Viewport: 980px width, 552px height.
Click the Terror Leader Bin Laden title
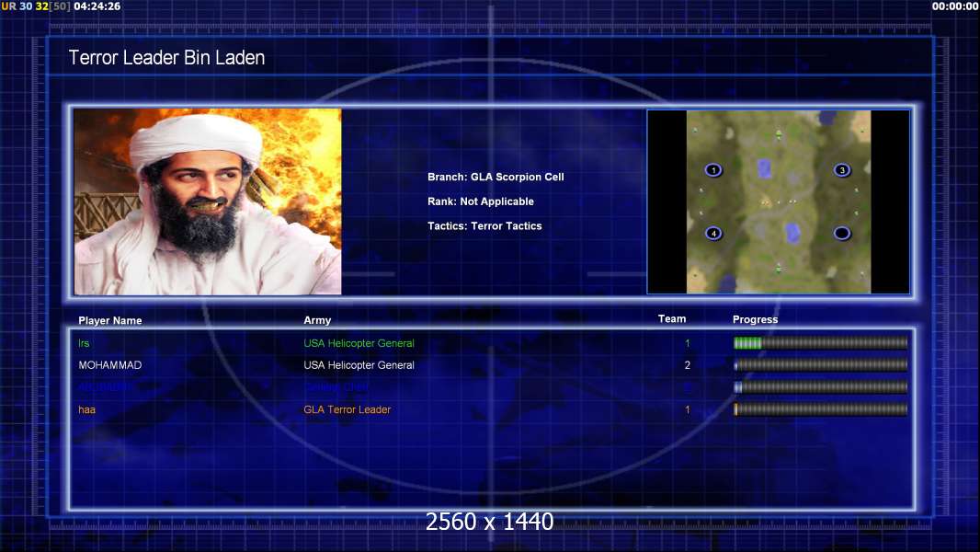167,58
